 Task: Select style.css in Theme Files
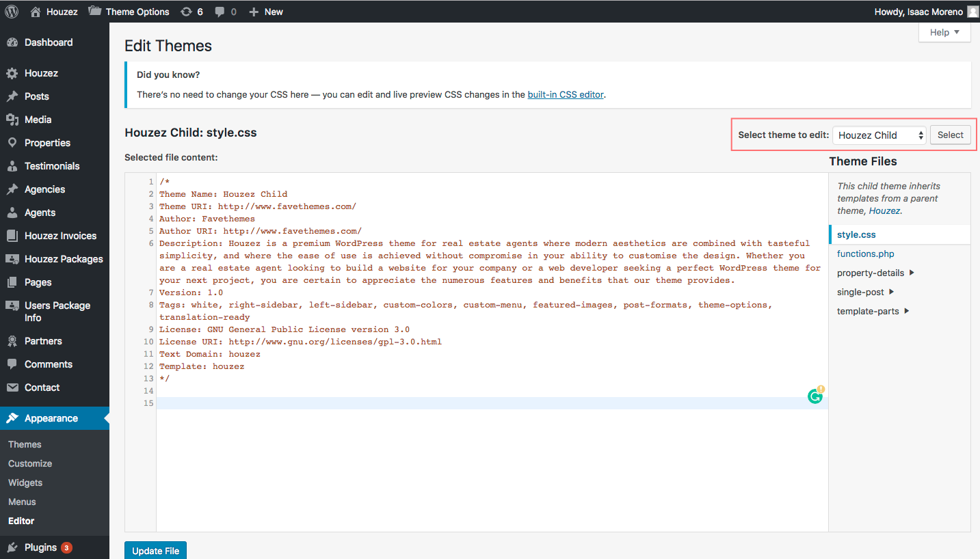click(x=856, y=234)
